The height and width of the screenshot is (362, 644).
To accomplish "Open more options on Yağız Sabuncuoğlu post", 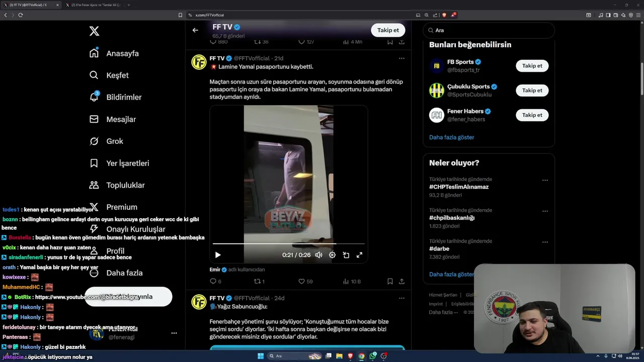I will click(401, 298).
